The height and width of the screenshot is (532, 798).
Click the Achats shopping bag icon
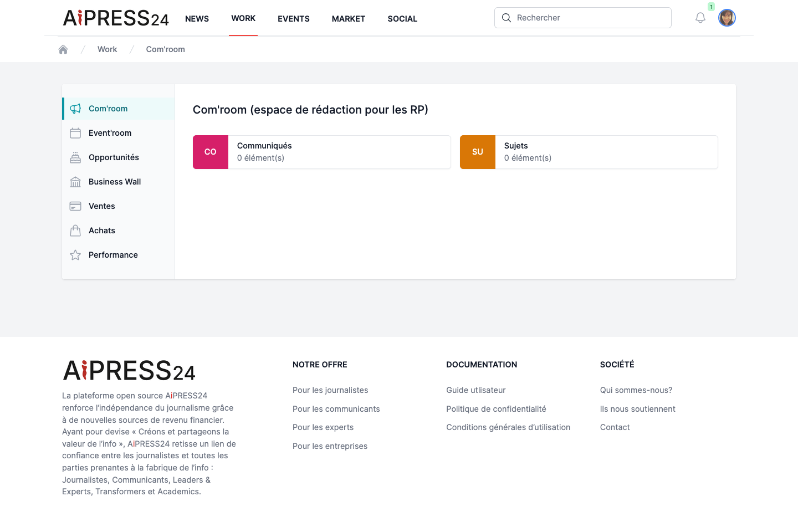(75, 231)
